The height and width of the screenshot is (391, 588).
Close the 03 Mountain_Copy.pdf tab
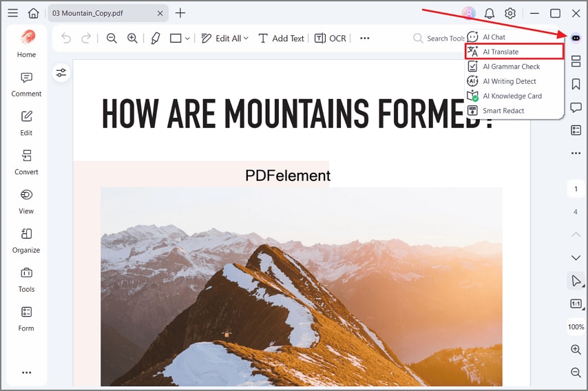[160, 13]
